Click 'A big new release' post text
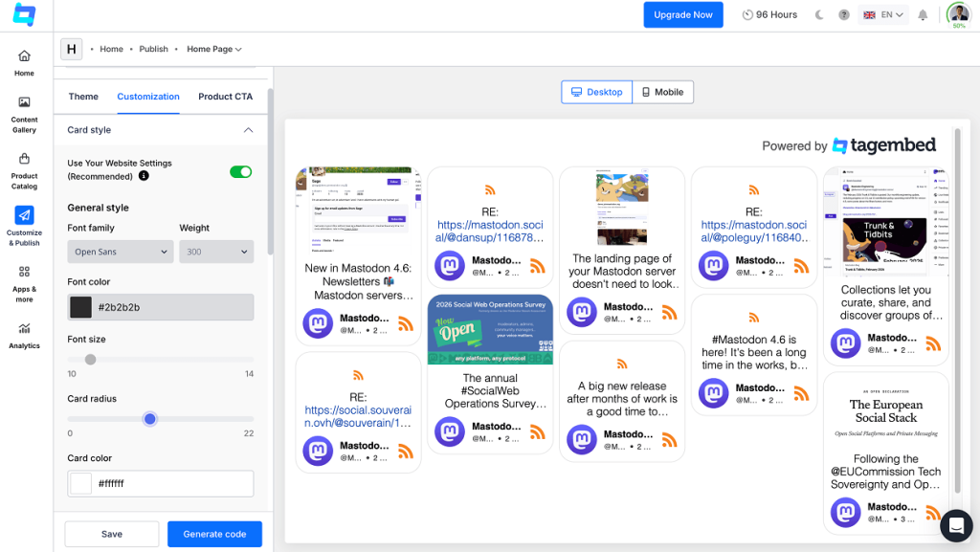The width and height of the screenshot is (980, 552). tap(622, 399)
